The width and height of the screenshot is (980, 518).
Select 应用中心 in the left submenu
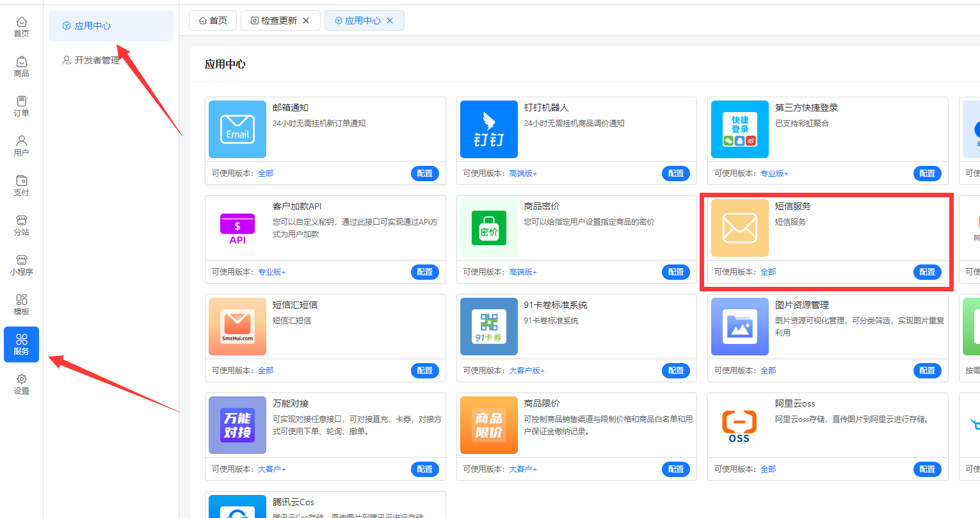point(93,26)
